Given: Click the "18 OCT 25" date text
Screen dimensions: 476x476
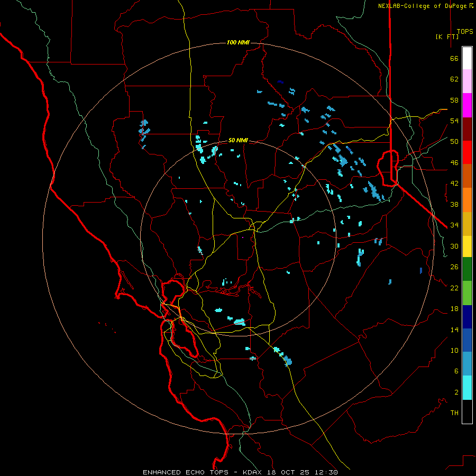Looking at the screenshot, I should point(288,472).
